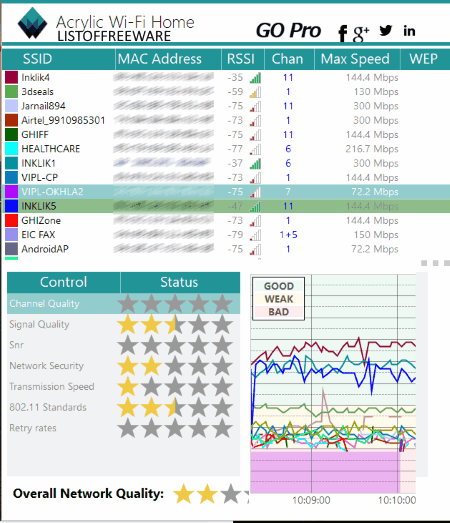The height and width of the screenshot is (523, 450).
Task: Click the INKLIK1 teal color swatch
Action: 11,163
